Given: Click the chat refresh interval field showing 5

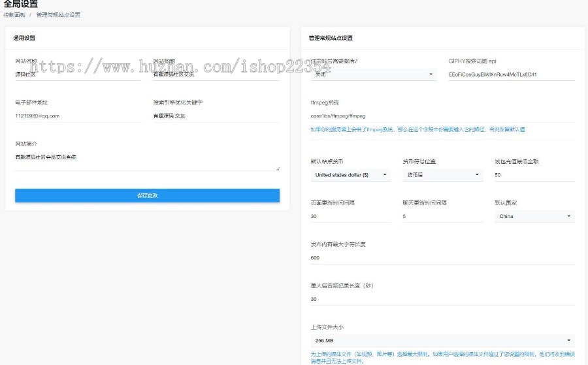Looking at the screenshot, I should 442,216.
